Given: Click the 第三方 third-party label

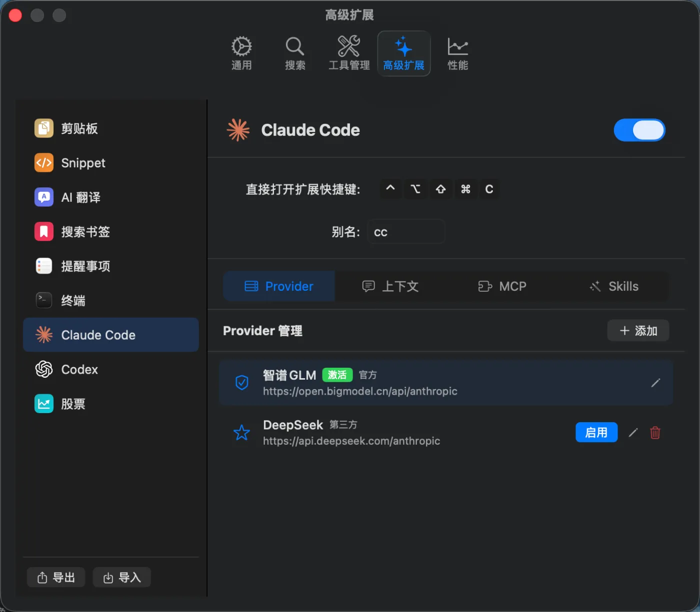Looking at the screenshot, I should [x=343, y=425].
